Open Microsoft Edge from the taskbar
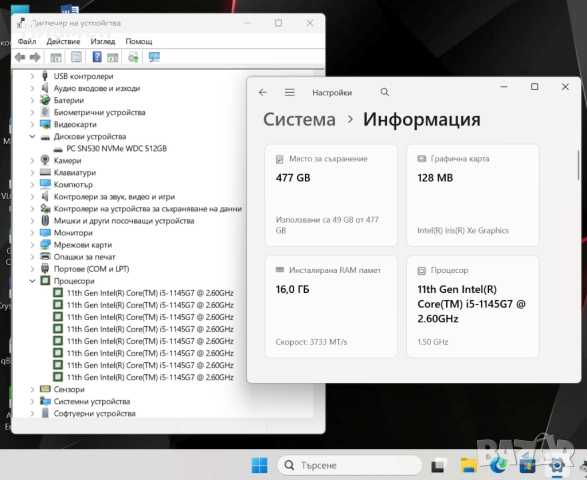 tap(498, 465)
